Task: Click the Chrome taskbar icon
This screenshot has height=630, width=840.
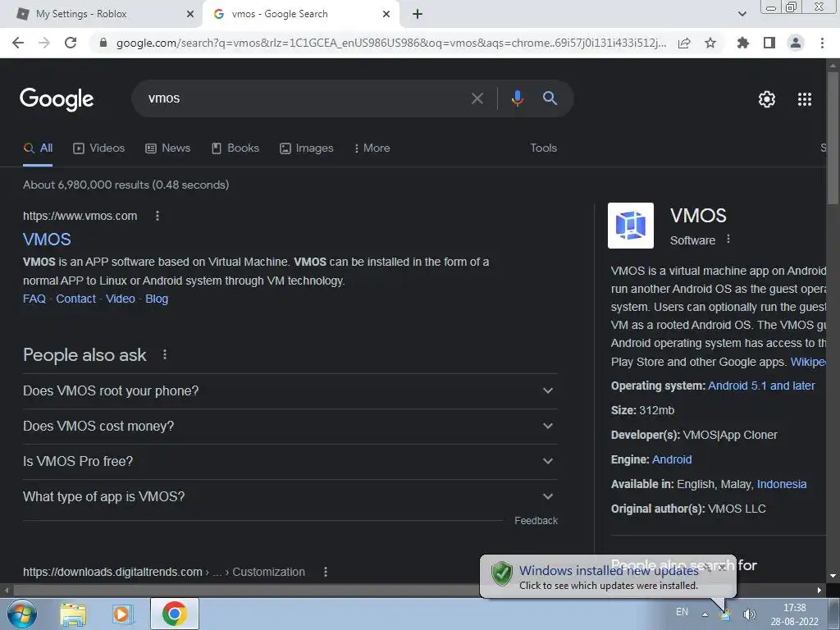Action: [x=174, y=614]
